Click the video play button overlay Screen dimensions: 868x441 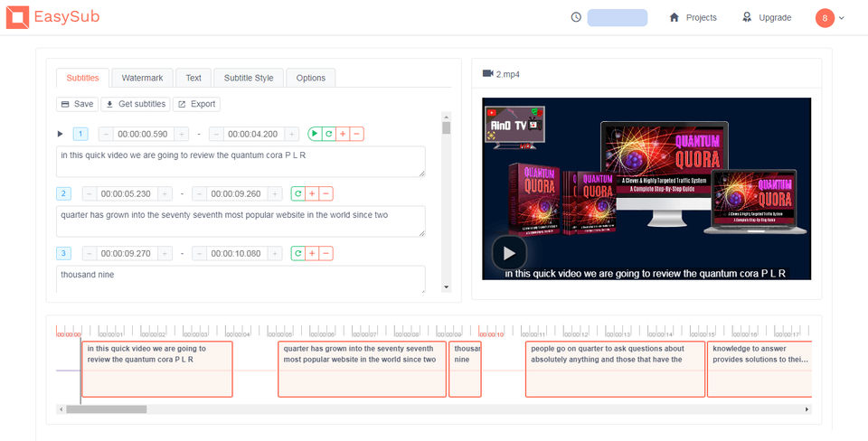tap(509, 253)
